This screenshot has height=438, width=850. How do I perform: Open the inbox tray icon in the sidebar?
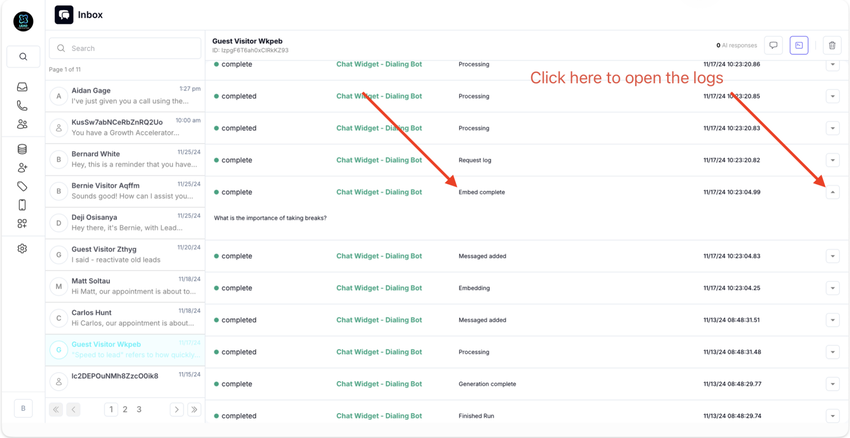coord(22,87)
